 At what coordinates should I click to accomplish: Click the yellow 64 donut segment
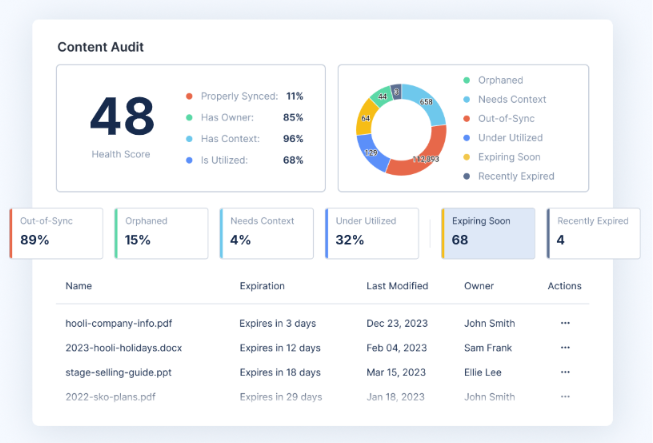[x=365, y=118]
